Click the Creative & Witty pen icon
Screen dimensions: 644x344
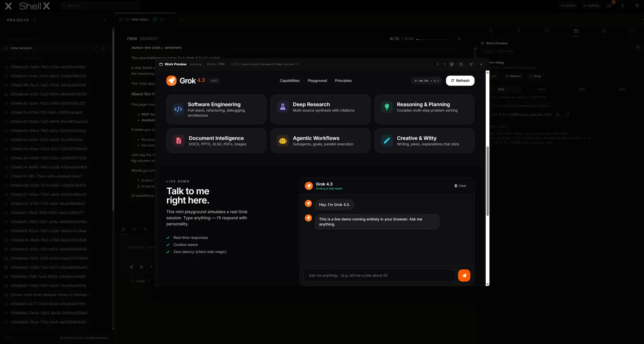click(x=387, y=140)
